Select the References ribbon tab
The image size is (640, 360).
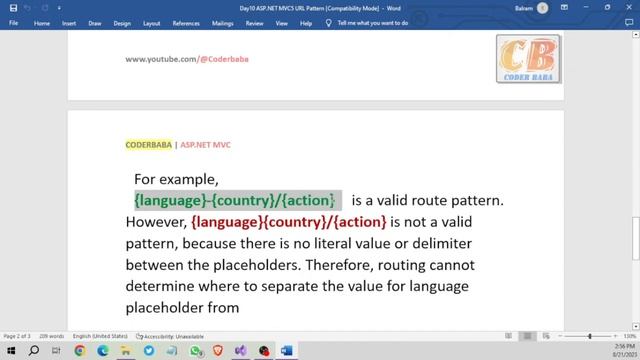[x=186, y=23]
